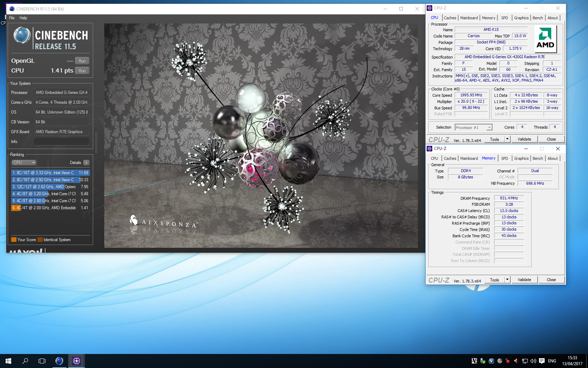Click Tools button in top CPU-Z
Viewport: 588px width, 368px height.
tap(495, 139)
